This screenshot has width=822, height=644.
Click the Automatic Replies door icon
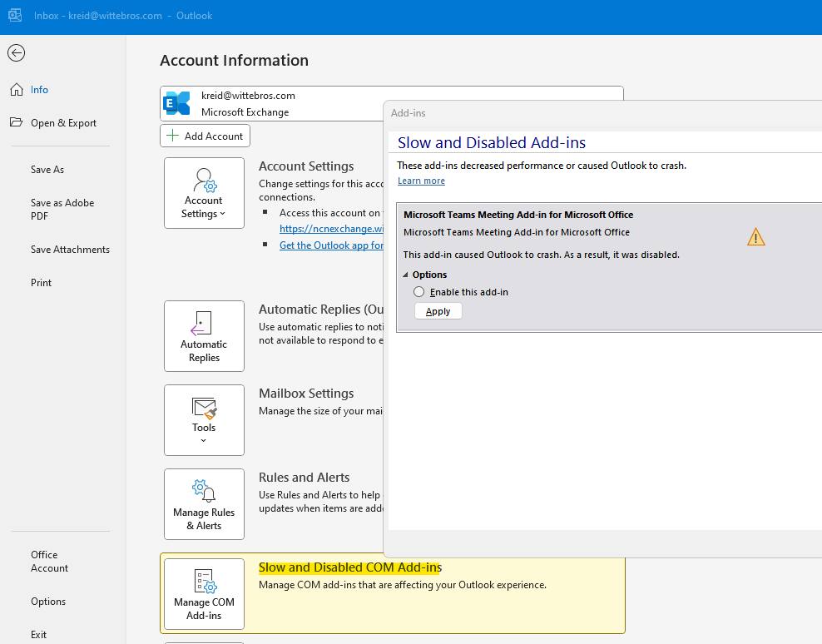202,324
